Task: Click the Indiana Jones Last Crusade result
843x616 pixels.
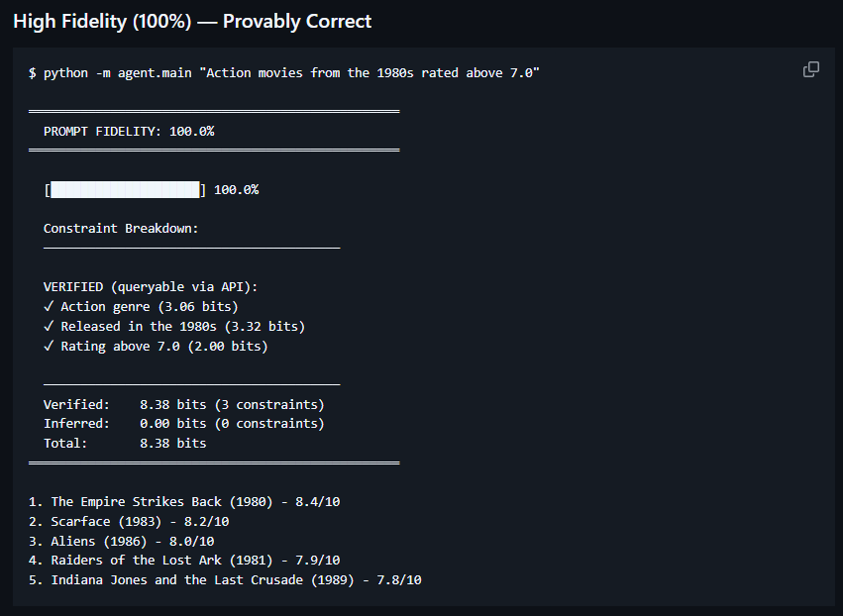Action: pyautogui.click(x=225, y=580)
